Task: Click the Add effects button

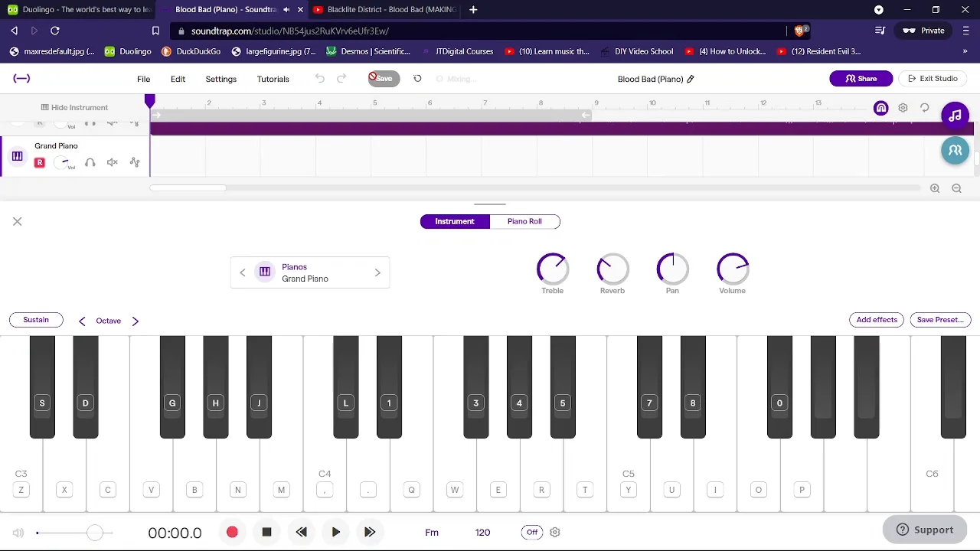Action: point(877,320)
